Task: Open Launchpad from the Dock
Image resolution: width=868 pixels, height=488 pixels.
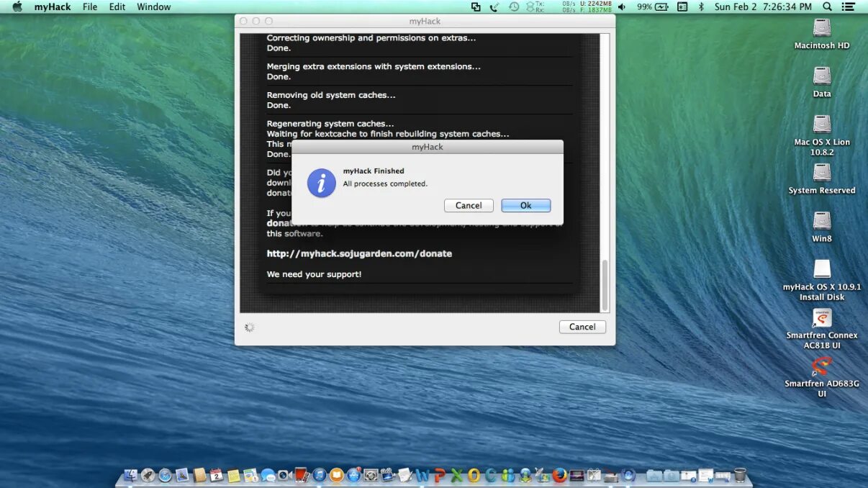Action: coord(148,475)
